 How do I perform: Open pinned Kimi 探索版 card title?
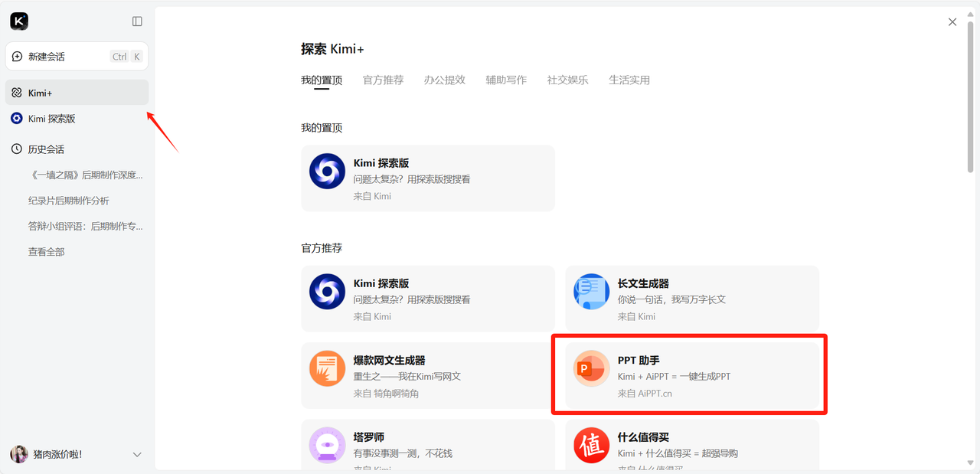click(381, 163)
